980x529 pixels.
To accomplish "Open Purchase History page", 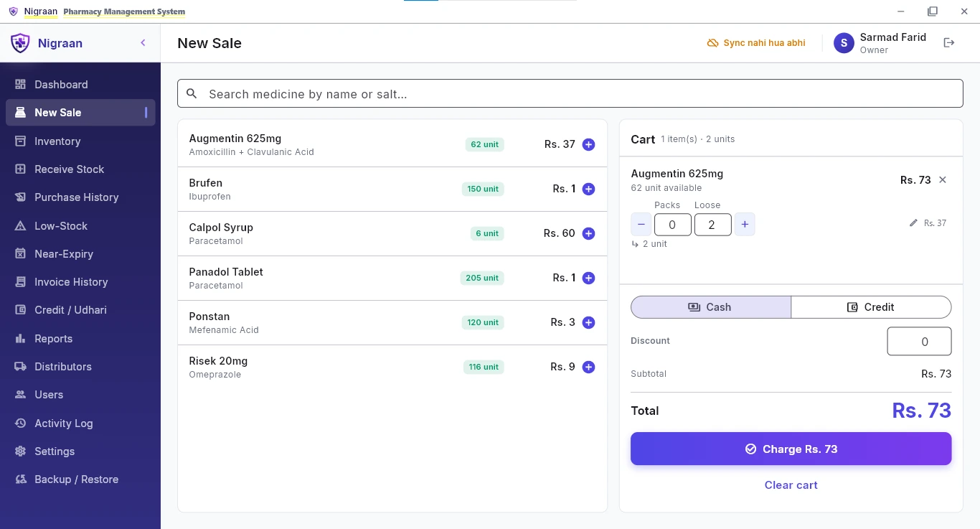I will [x=80, y=197].
